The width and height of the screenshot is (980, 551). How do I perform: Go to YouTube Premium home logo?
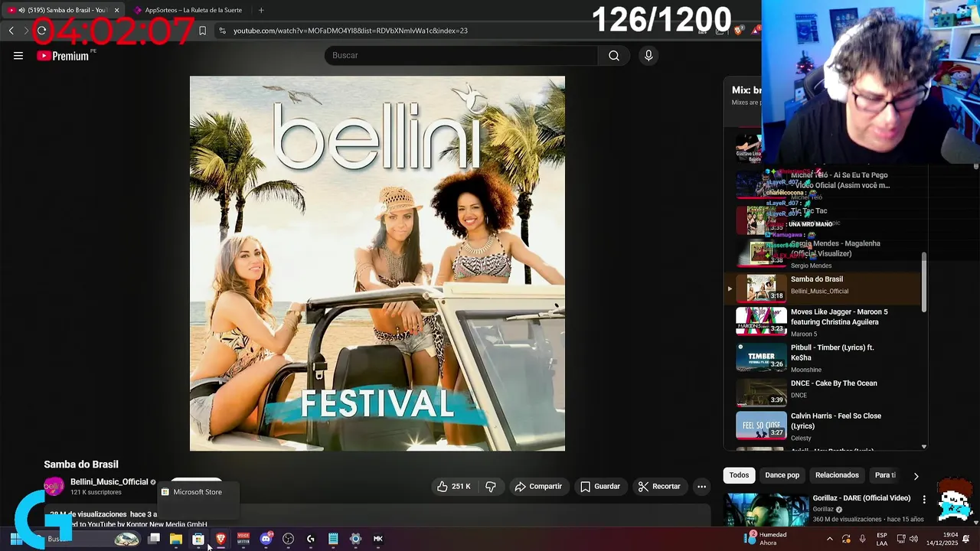coord(63,56)
